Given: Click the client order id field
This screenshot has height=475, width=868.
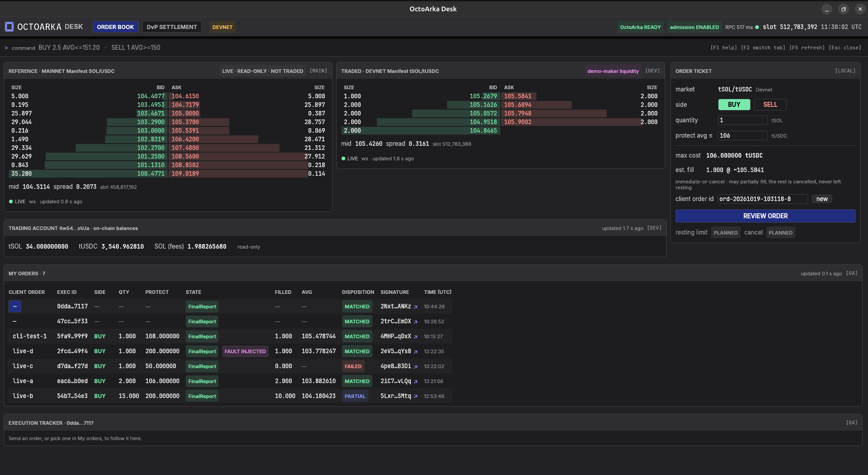Looking at the screenshot, I should (x=763, y=199).
